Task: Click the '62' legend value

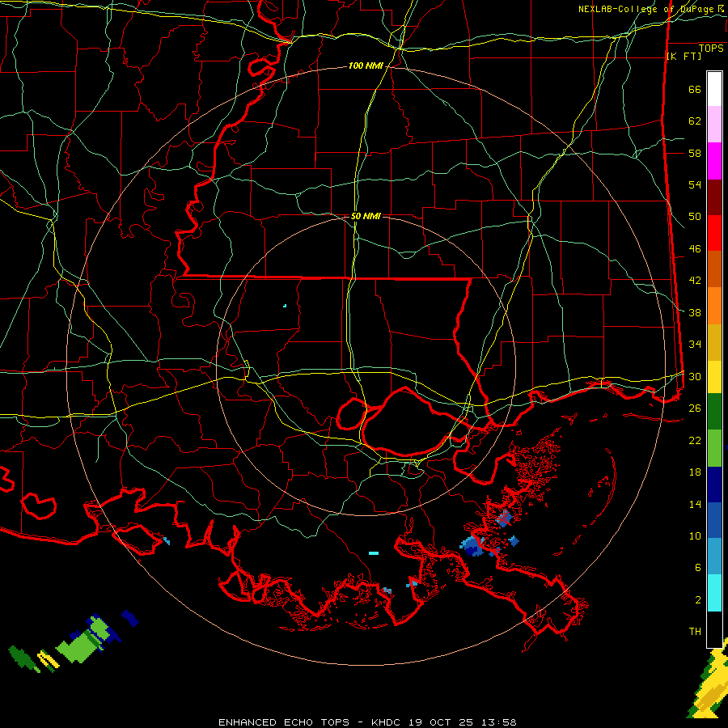Action: [695, 121]
